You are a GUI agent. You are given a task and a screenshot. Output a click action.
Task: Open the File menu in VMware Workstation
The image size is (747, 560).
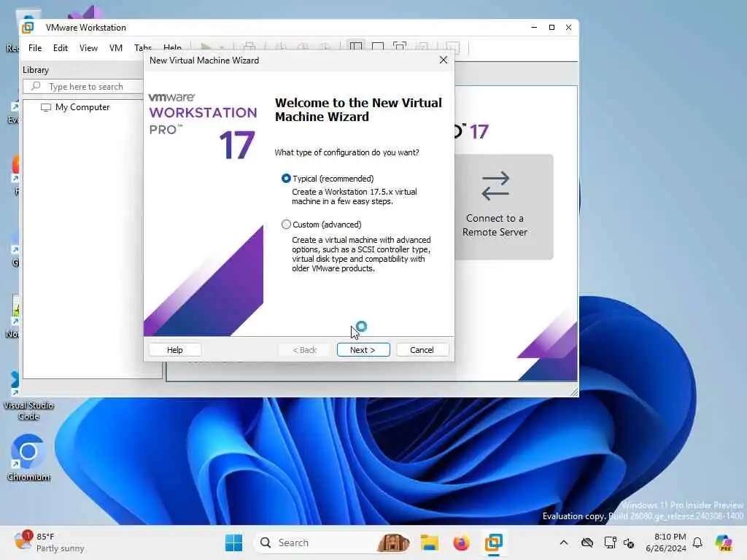[35, 48]
